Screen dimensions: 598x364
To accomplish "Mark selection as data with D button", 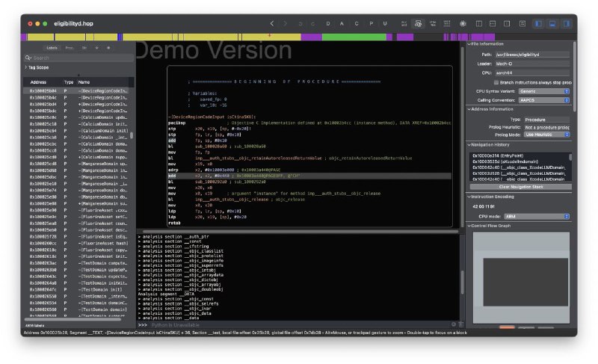I will pyautogui.click(x=327, y=24).
